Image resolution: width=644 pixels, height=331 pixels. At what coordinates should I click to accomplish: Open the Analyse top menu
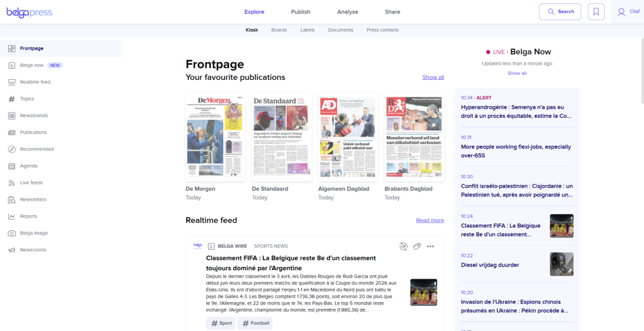347,12
